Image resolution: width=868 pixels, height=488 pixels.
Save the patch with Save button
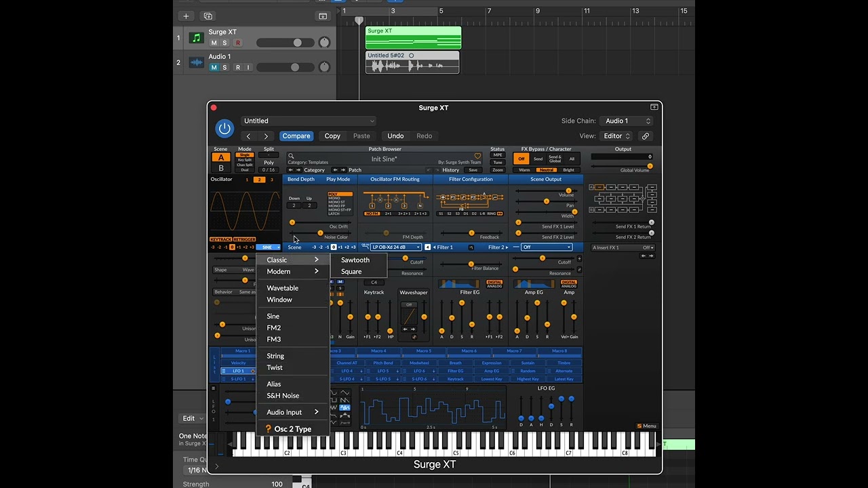(x=473, y=170)
